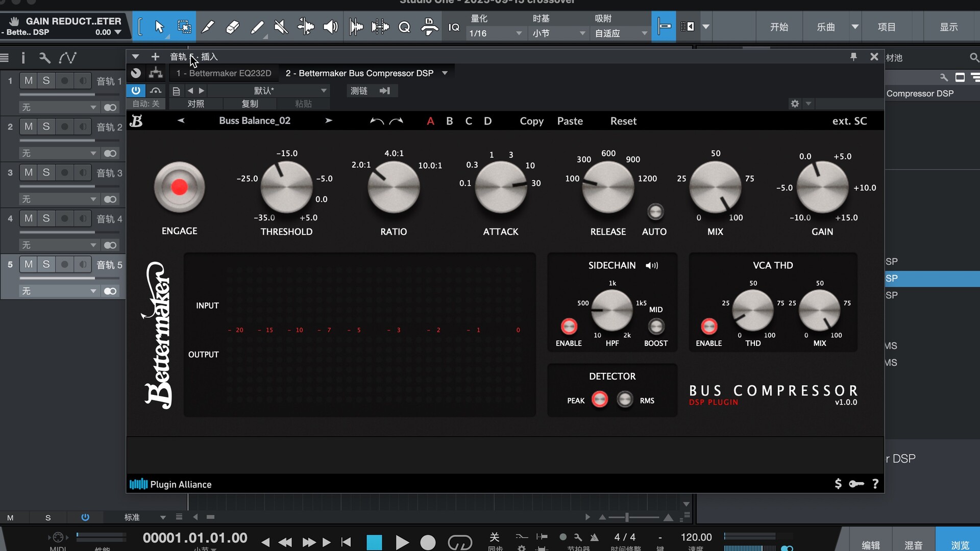Open the 1/16 quantize dropdown
The height and width of the screenshot is (551, 980).
click(495, 33)
